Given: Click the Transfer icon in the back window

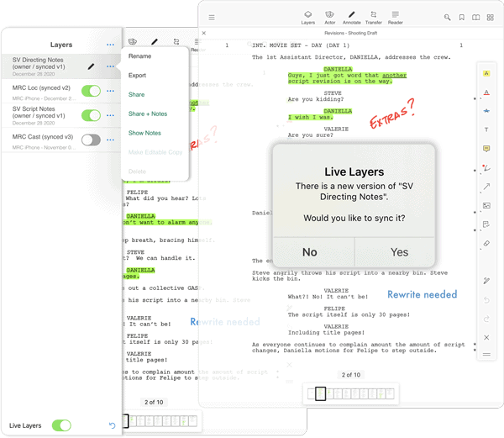Looking at the screenshot, I should (176, 42).
